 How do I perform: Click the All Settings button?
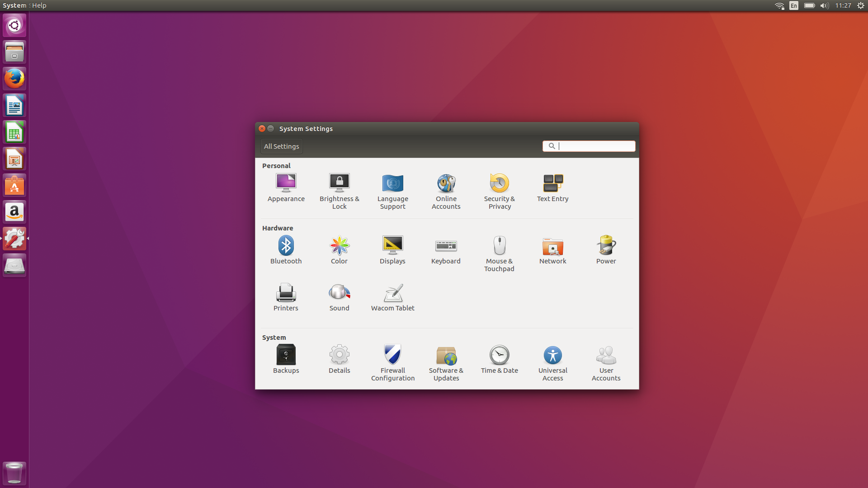click(281, 146)
